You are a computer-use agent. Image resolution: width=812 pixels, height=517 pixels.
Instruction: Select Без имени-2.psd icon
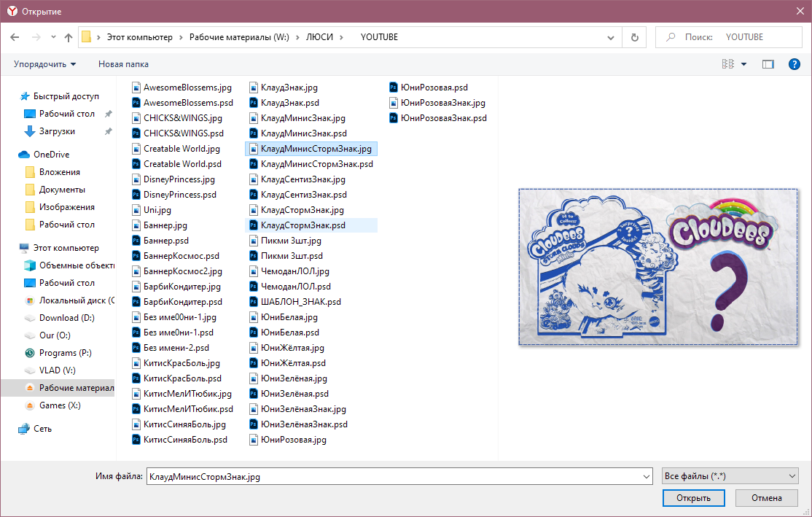pos(136,348)
